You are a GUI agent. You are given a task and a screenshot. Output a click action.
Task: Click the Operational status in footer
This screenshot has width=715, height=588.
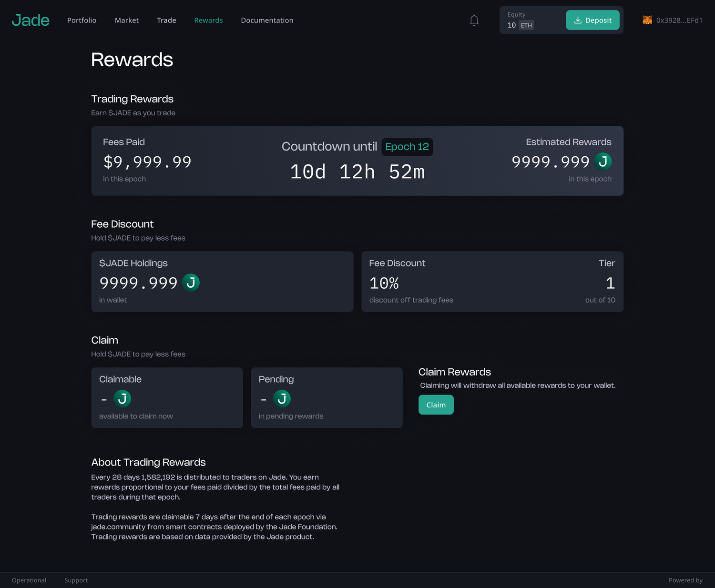point(29,580)
